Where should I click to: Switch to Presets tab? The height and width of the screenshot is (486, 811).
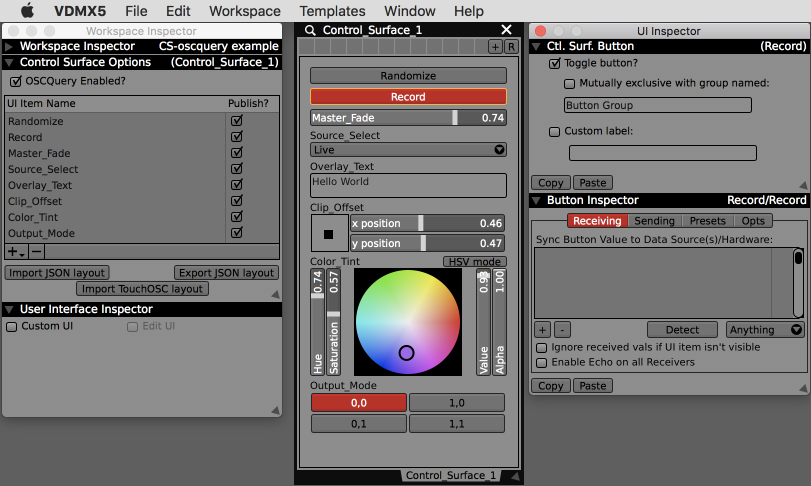(708, 221)
